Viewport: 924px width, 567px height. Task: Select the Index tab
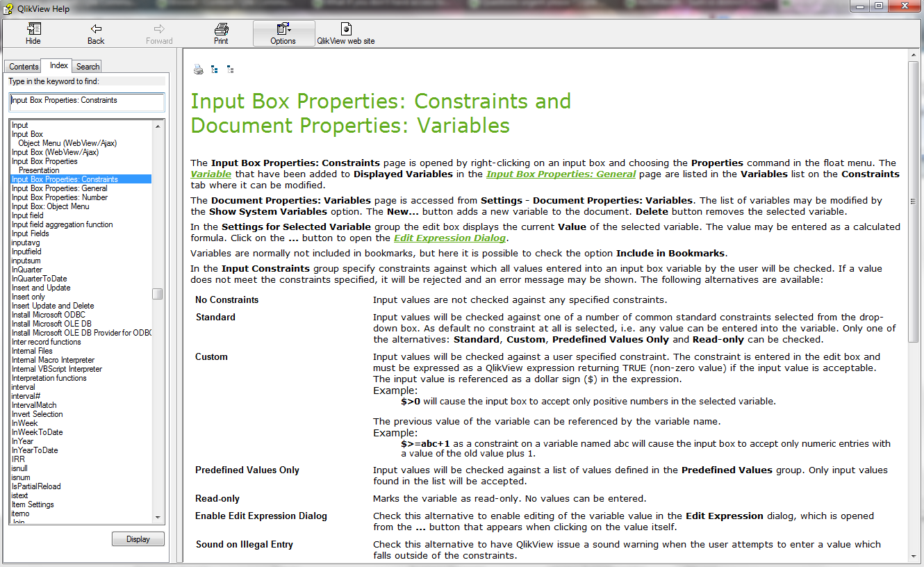[59, 65]
